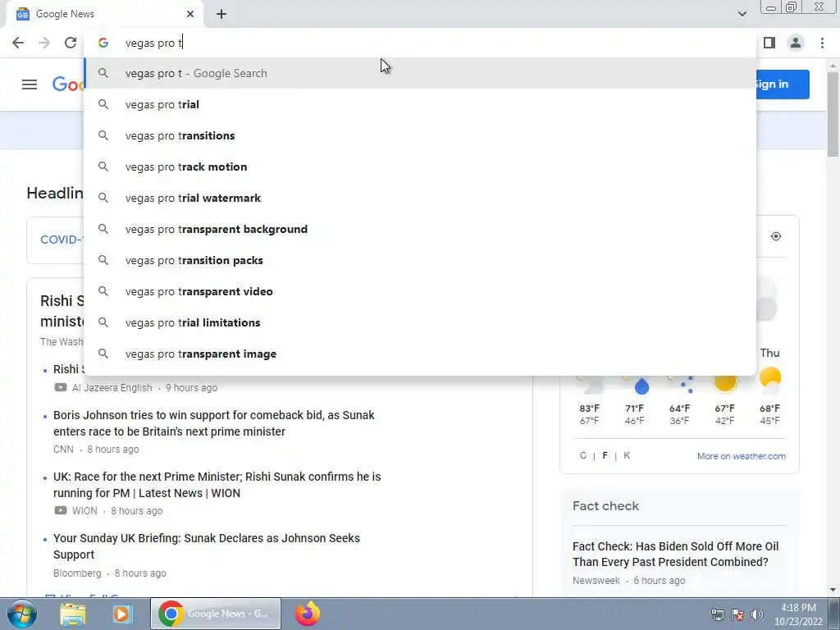Viewport: 840px width, 630px height.
Task: Pick 'vegas pro transparent image' suggestion
Action: tap(421, 354)
